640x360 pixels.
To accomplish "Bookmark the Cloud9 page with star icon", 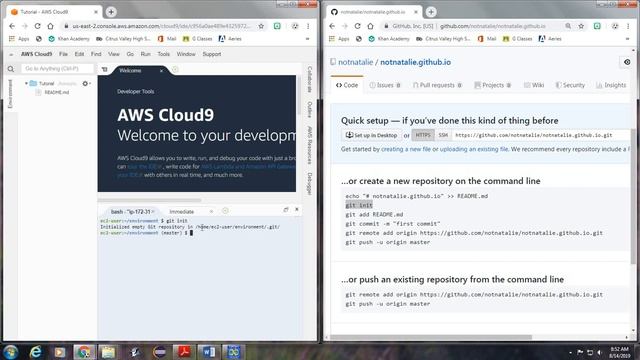I will [261, 26].
